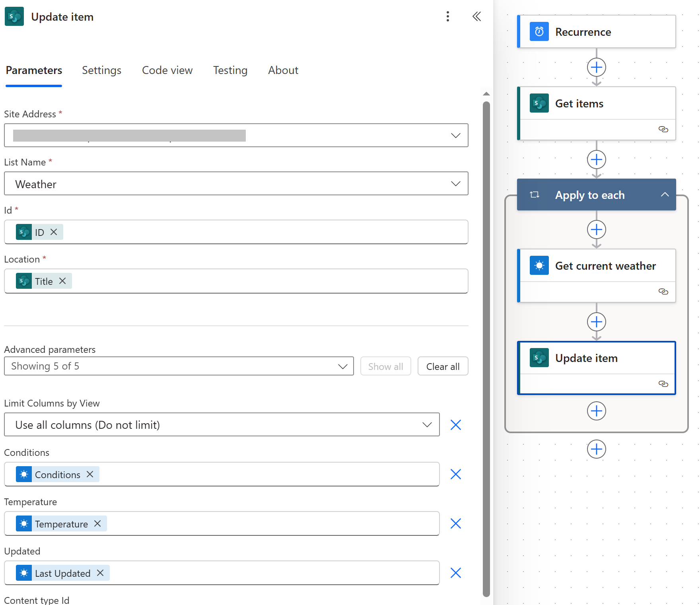Click the SharePoint icon on Update item card
Image resolution: width=700 pixels, height=605 pixels.
point(539,358)
